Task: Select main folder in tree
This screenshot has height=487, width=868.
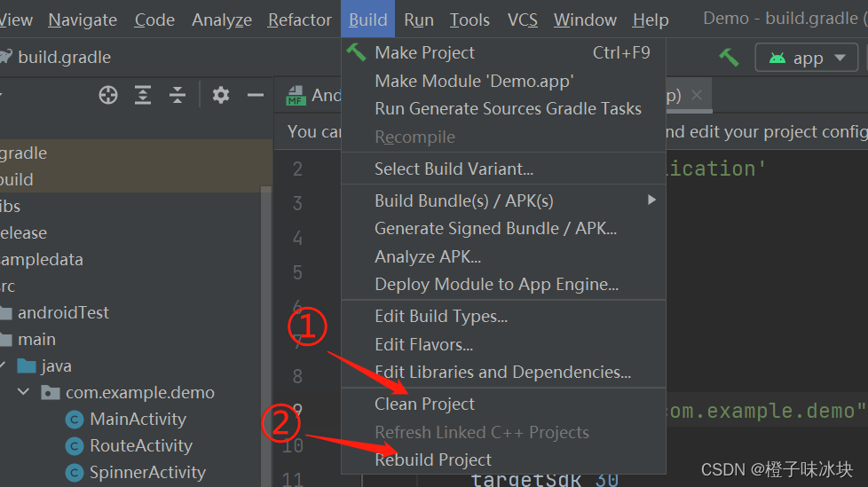Action: (36, 339)
